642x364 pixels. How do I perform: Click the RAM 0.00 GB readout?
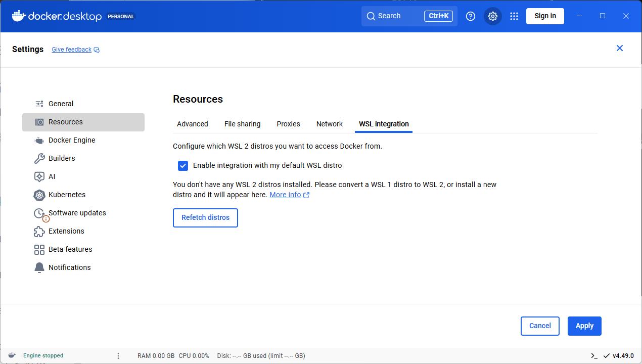pos(156,355)
